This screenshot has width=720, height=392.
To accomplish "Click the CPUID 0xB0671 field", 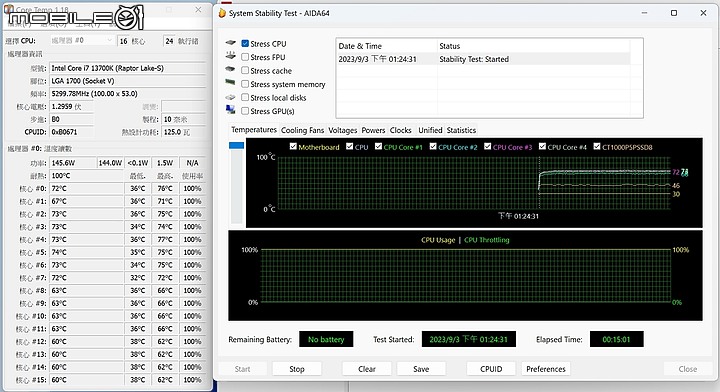I will tap(71, 132).
